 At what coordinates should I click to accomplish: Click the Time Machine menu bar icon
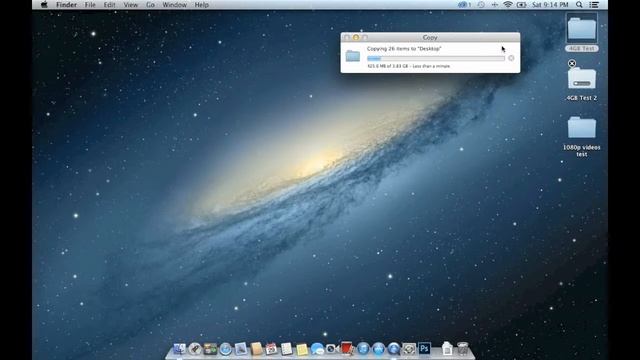[481, 5]
